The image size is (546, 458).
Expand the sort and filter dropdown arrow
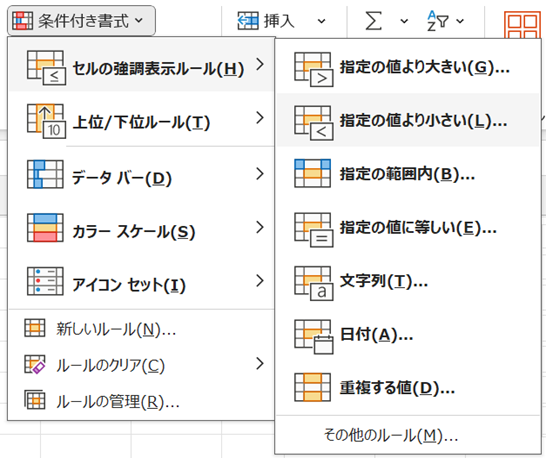tap(460, 21)
